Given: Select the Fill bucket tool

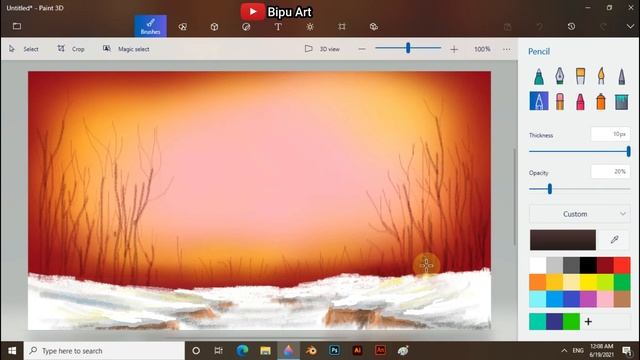Looking at the screenshot, I should click(621, 101).
